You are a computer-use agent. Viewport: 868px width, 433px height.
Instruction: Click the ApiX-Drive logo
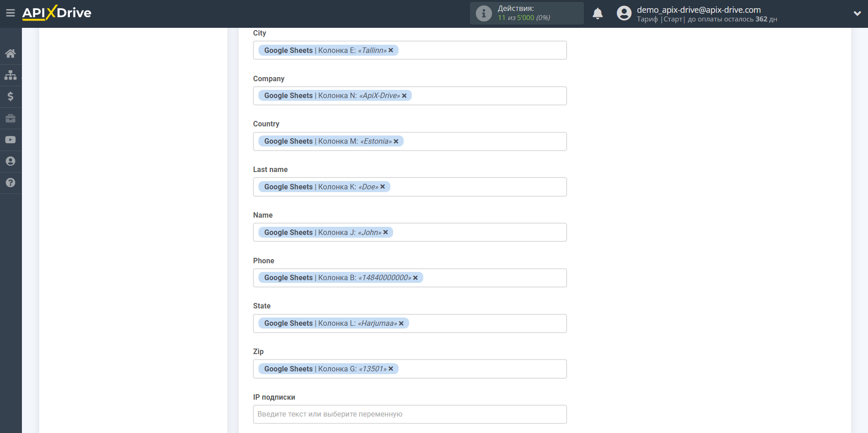(57, 13)
